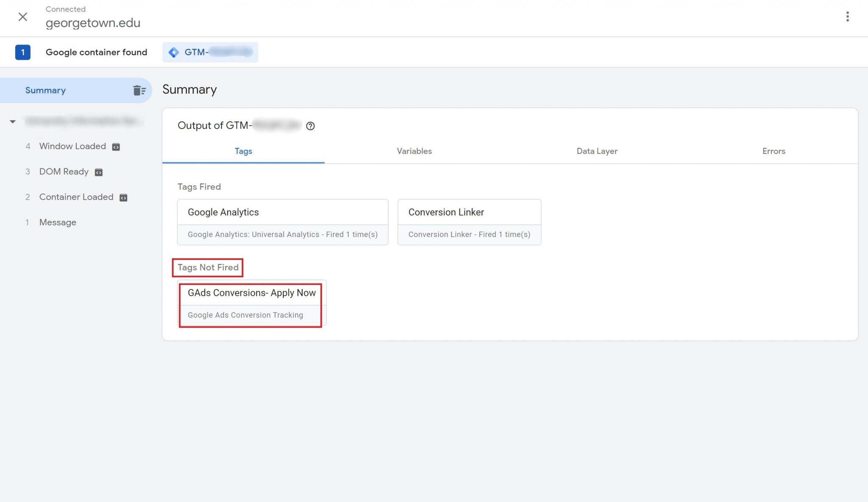Open the help tooltip next to Output of GTM
868x502 pixels.
click(x=310, y=126)
